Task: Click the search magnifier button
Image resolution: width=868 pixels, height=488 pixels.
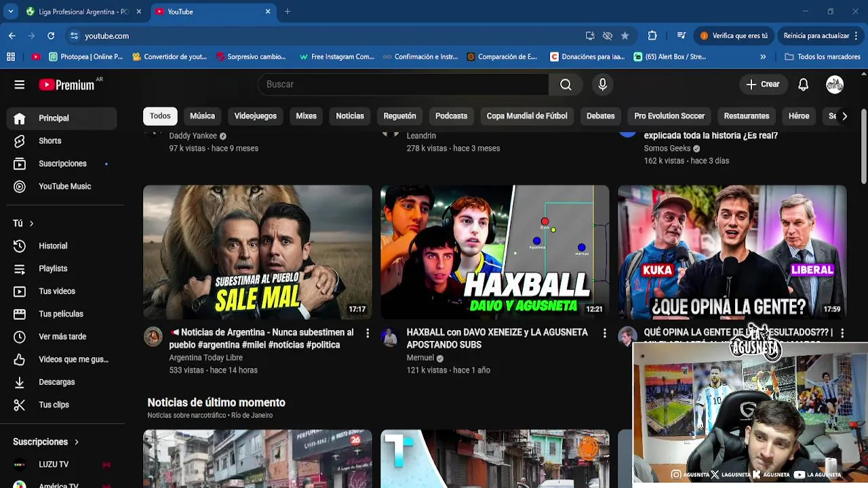Action: [566, 85]
